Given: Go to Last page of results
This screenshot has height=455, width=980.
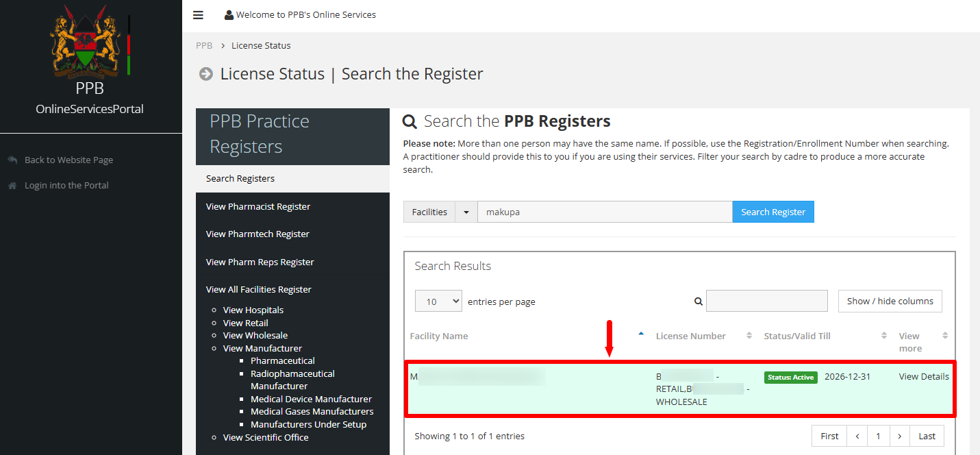Looking at the screenshot, I should pos(927,436).
